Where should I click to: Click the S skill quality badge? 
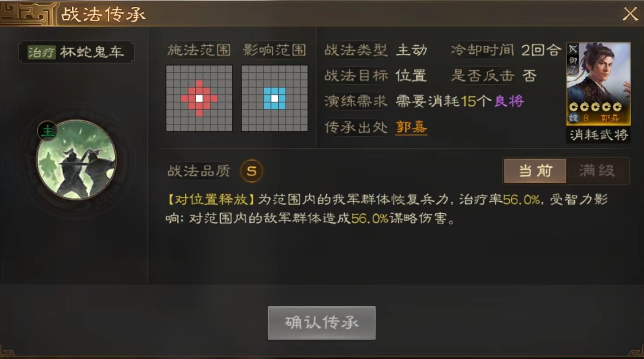pyautogui.click(x=251, y=171)
